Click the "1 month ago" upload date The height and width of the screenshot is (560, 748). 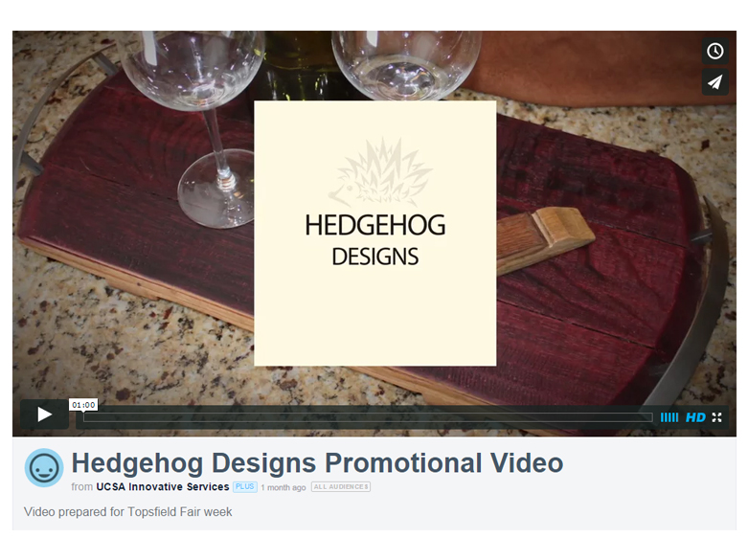pyautogui.click(x=283, y=487)
